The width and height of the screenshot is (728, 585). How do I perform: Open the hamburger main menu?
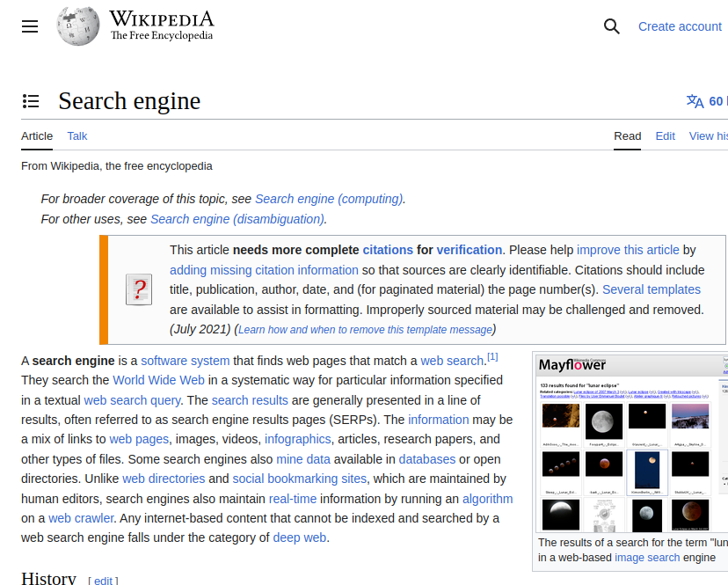(x=30, y=26)
